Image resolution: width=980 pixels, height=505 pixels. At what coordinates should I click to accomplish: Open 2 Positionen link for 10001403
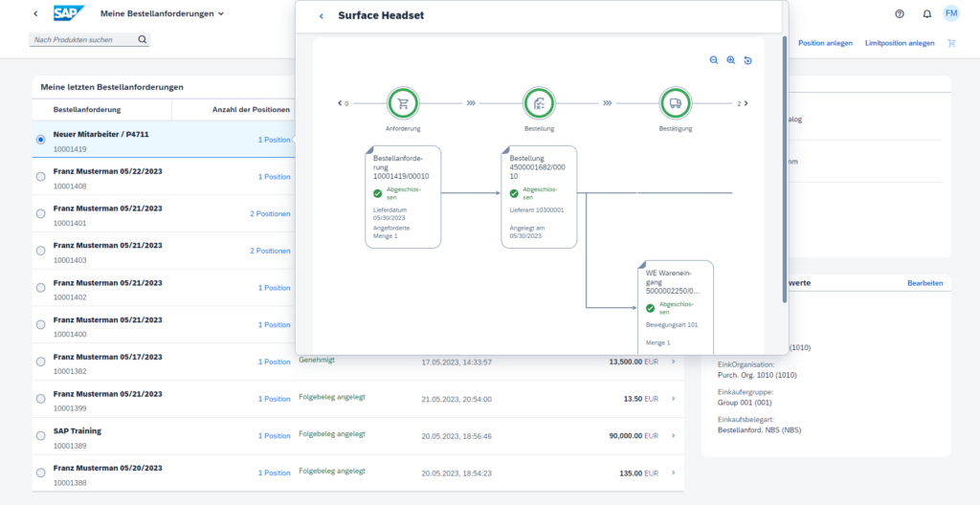270,251
